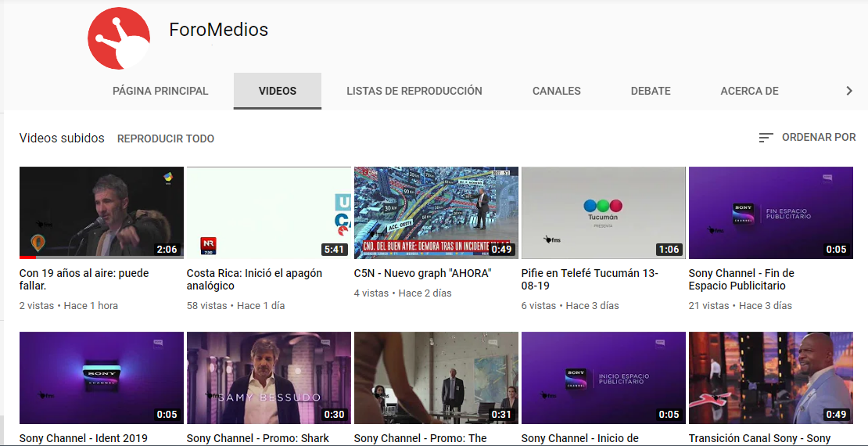Play the C5N traffic map thumbnail

[436, 213]
